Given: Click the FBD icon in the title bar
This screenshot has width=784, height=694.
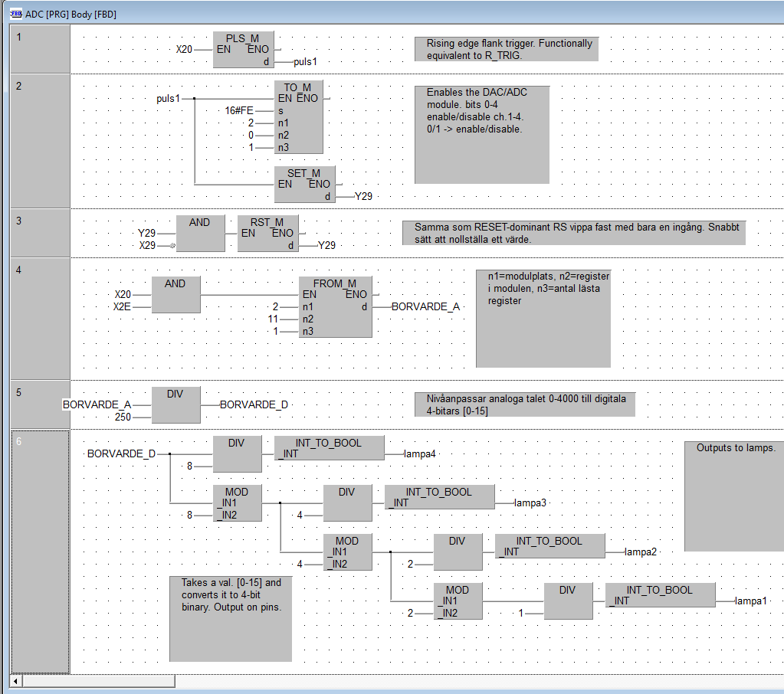Looking at the screenshot, I should pyautogui.click(x=15, y=14).
